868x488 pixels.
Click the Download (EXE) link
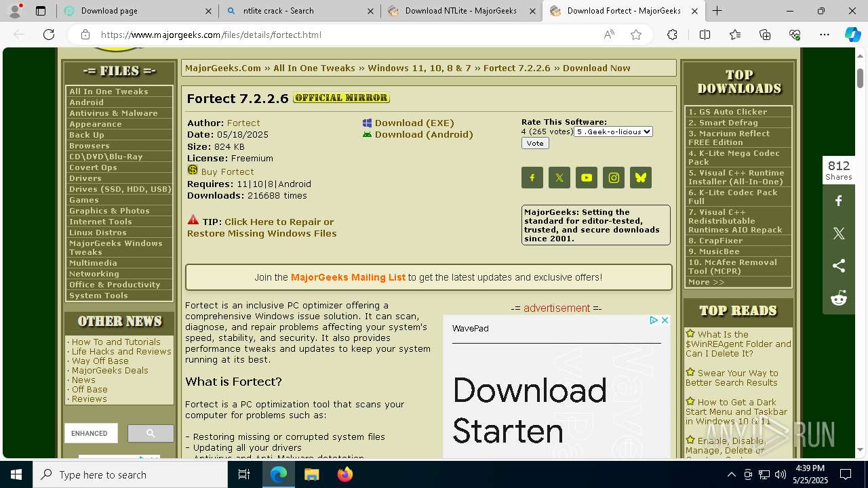[414, 123]
